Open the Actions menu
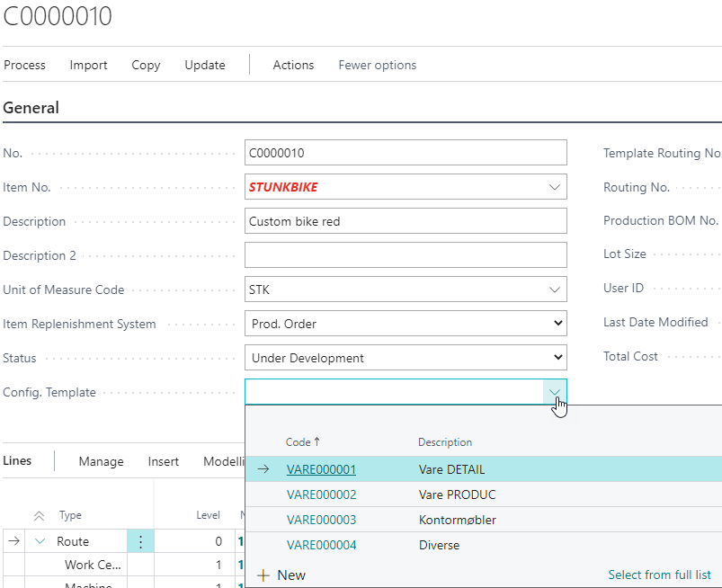The width and height of the screenshot is (722, 588). pos(293,65)
